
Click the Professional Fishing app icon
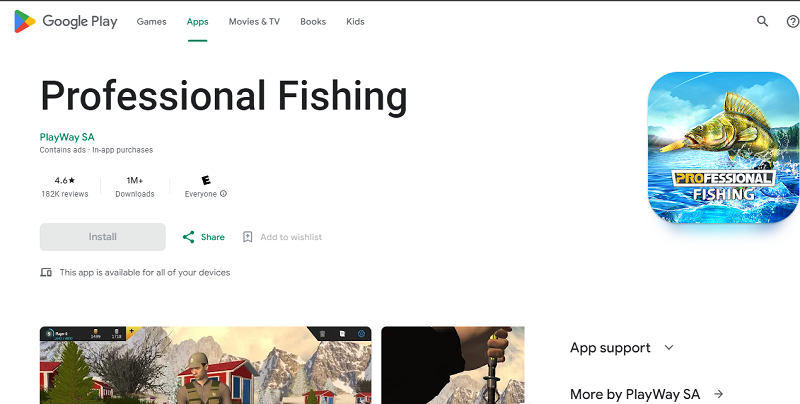(x=723, y=147)
